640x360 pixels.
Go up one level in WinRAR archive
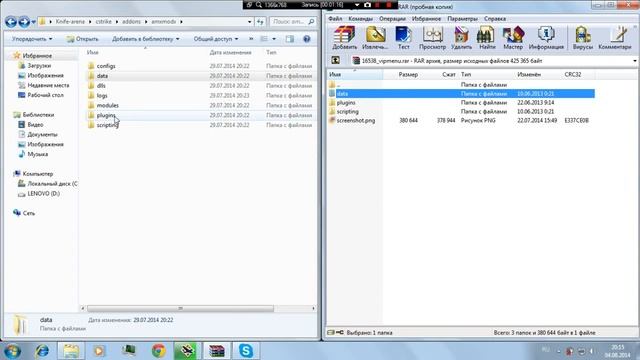click(336, 60)
